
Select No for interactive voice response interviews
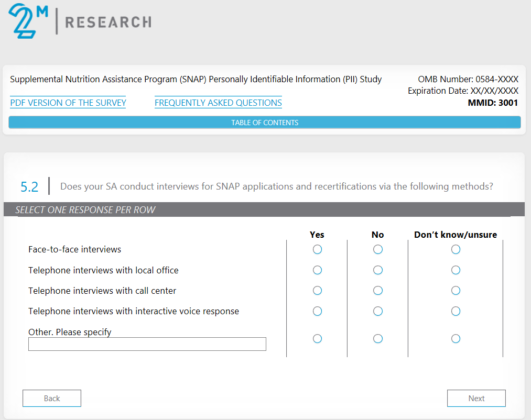coord(378,311)
